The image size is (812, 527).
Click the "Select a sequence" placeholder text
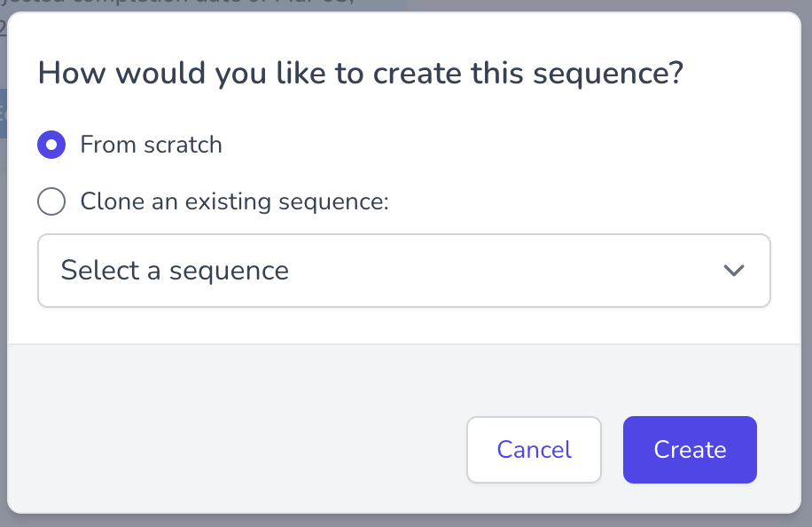[175, 271]
